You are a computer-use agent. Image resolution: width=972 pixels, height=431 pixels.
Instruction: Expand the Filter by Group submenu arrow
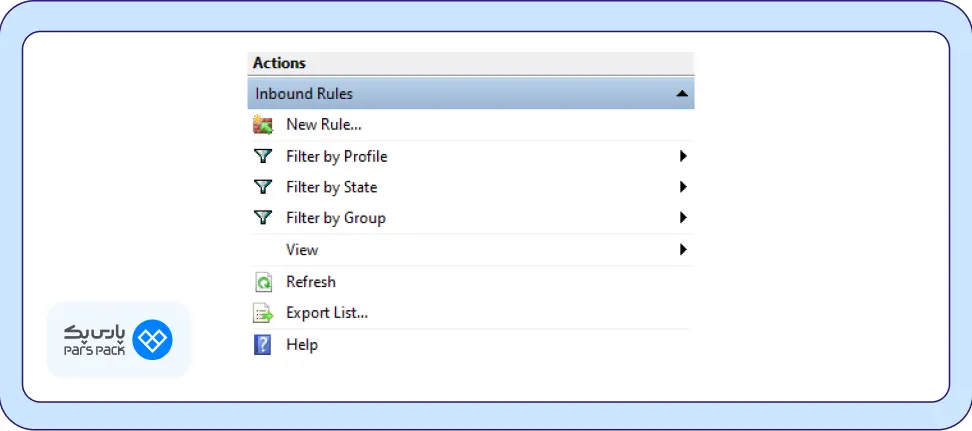[683, 218]
